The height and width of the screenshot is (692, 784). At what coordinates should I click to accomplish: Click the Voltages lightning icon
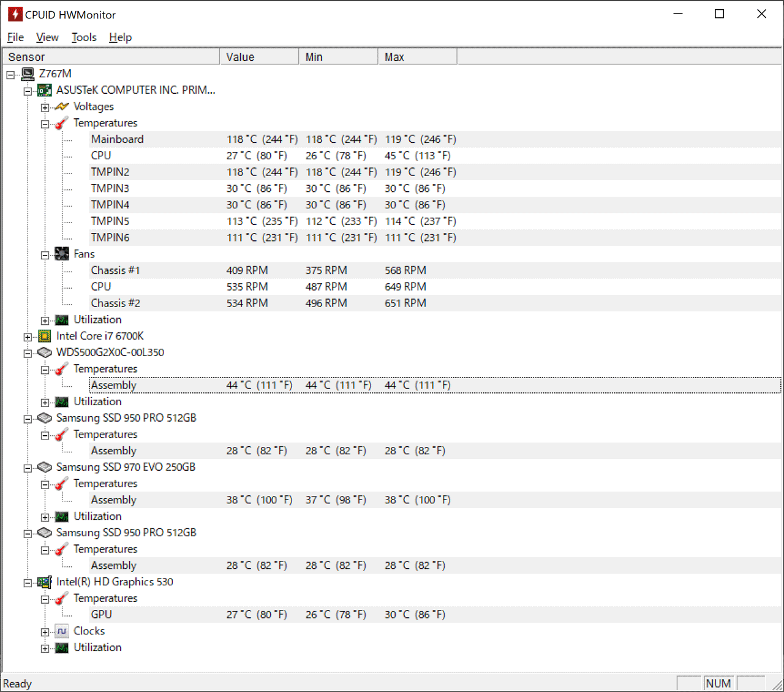[x=61, y=107]
